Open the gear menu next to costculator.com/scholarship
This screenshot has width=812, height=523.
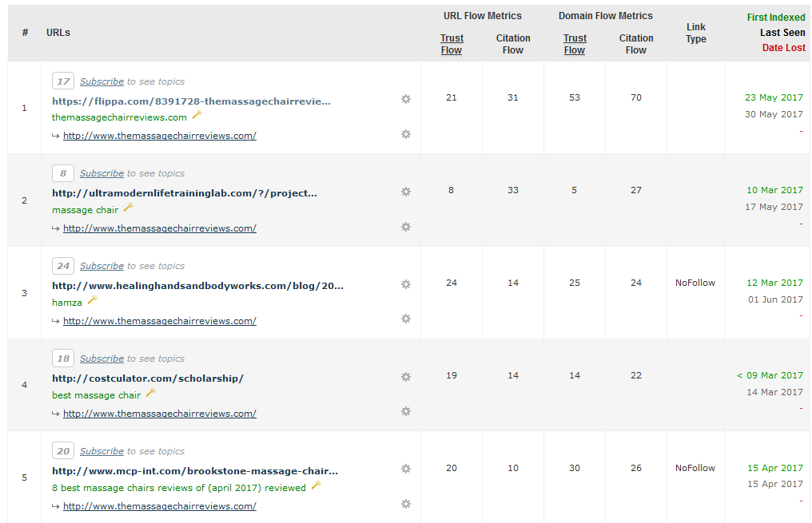tap(406, 377)
